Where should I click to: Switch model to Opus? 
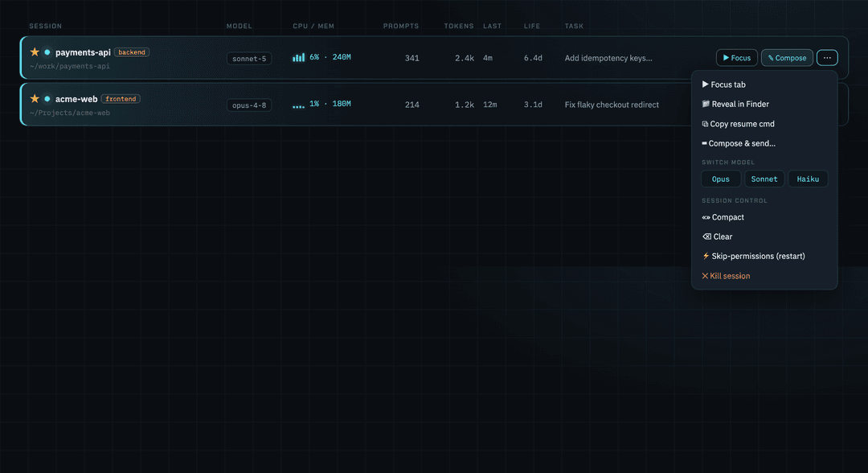(721, 179)
